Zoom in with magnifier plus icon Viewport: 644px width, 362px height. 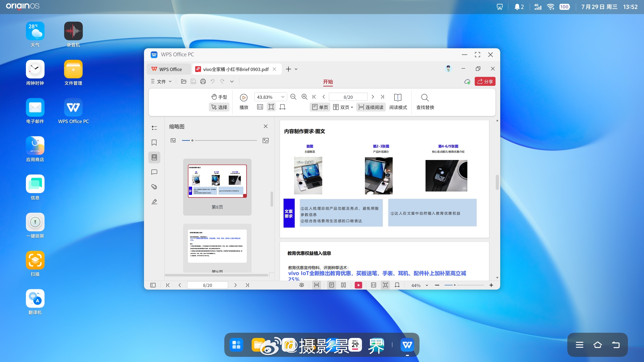tap(304, 97)
